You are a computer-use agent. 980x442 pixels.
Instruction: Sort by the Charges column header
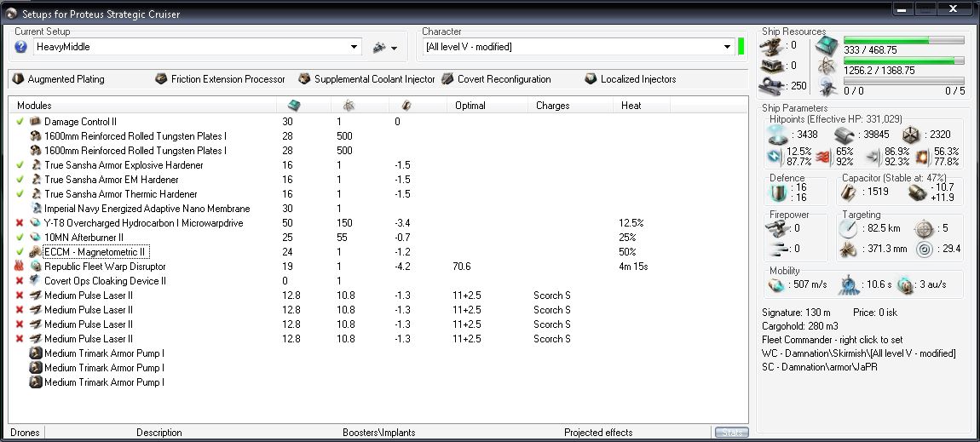click(571, 106)
